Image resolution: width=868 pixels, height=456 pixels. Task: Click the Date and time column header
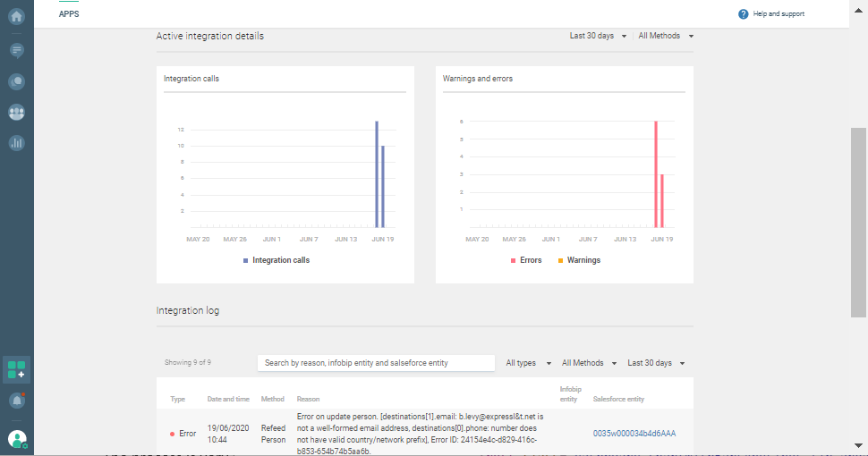point(228,399)
